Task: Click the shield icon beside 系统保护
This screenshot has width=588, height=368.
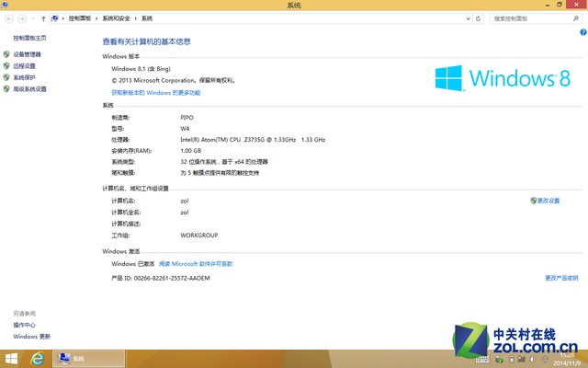Action: (x=6, y=77)
